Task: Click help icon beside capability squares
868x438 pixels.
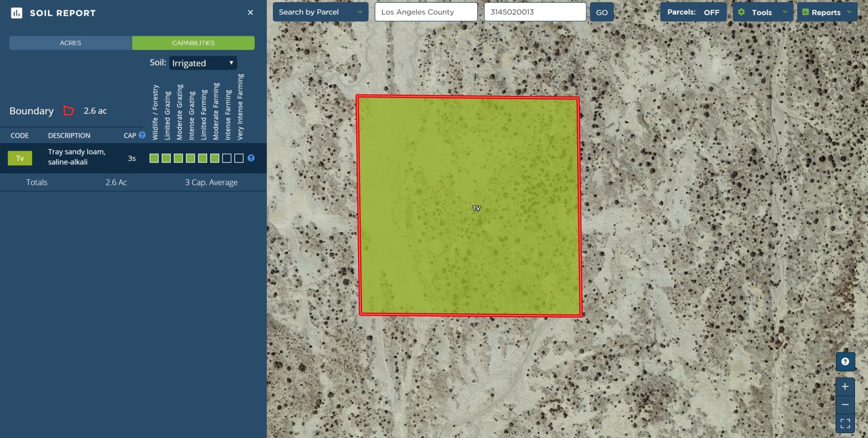Action: point(251,158)
